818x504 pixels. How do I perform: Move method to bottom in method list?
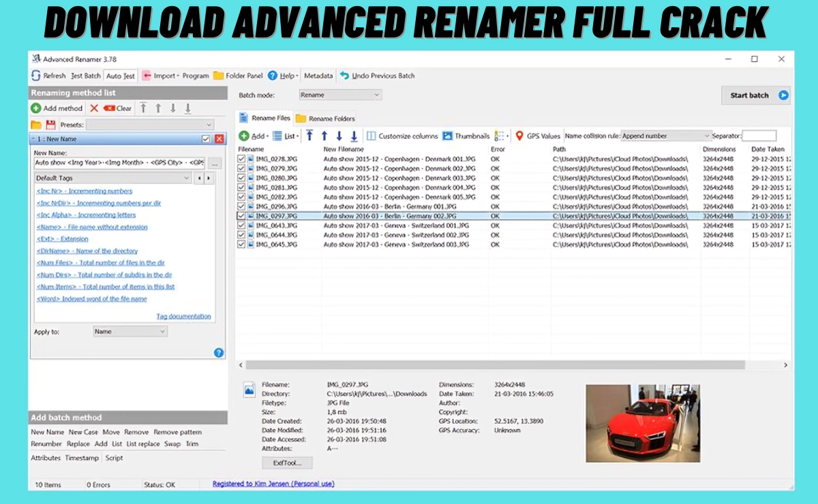(188, 108)
